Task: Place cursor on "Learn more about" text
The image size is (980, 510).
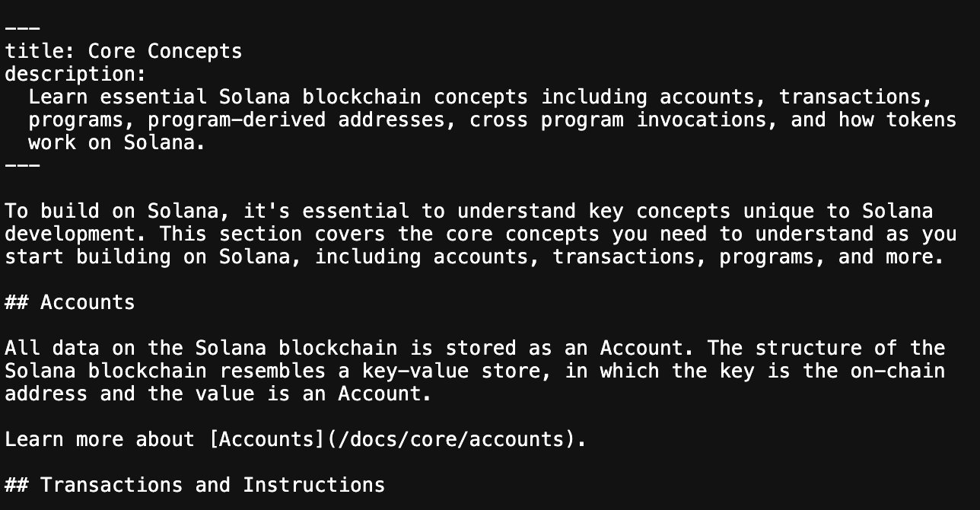Action: pyautogui.click(x=99, y=439)
